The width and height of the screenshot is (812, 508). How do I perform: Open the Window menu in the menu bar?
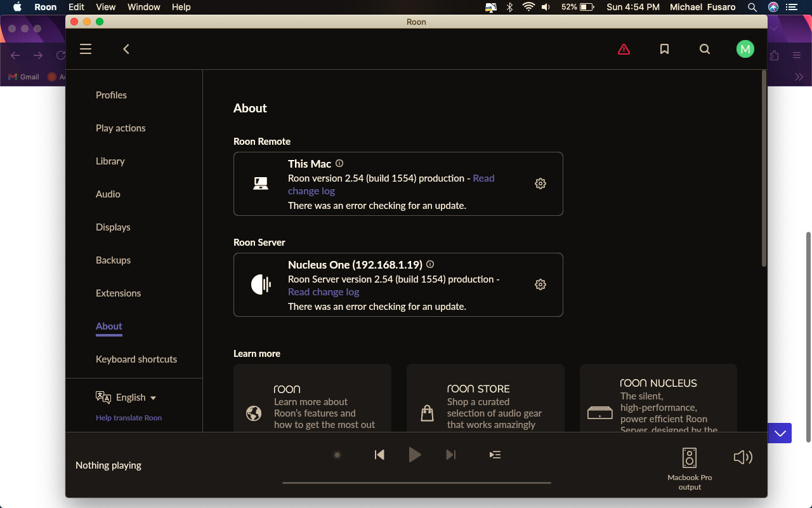(x=143, y=7)
